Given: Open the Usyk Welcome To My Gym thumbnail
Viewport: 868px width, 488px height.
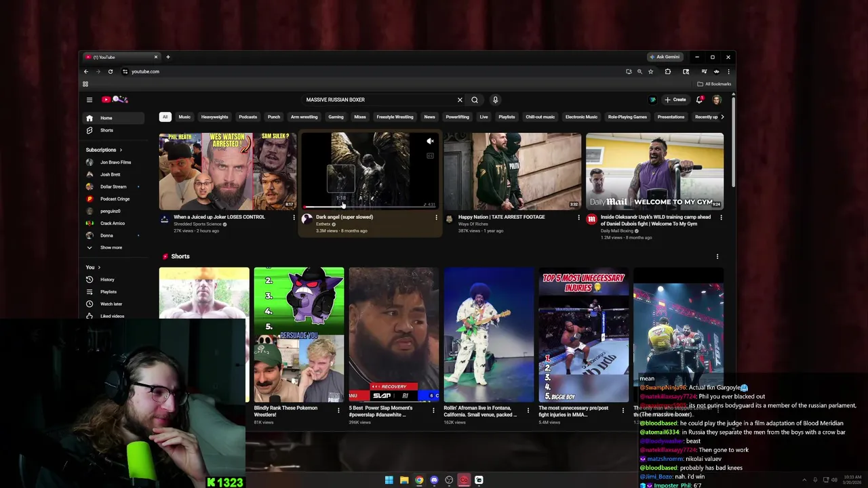Looking at the screenshot, I should pos(654,171).
